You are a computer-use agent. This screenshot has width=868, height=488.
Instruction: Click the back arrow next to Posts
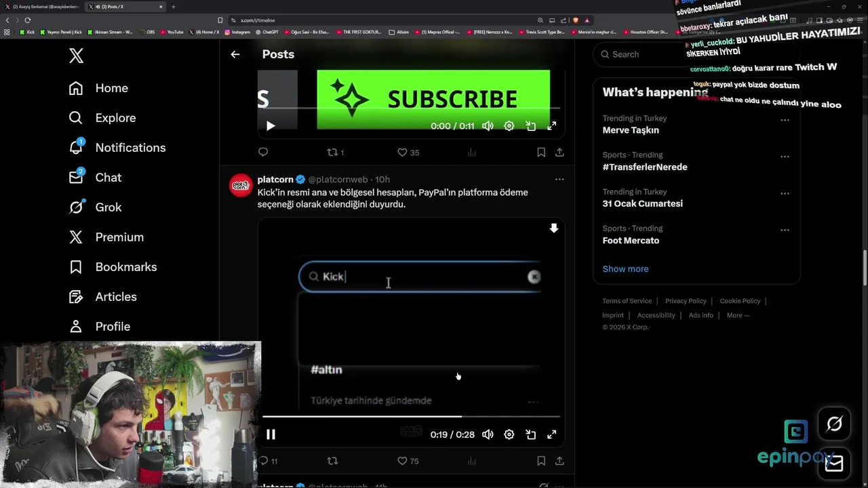[x=235, y=54]
